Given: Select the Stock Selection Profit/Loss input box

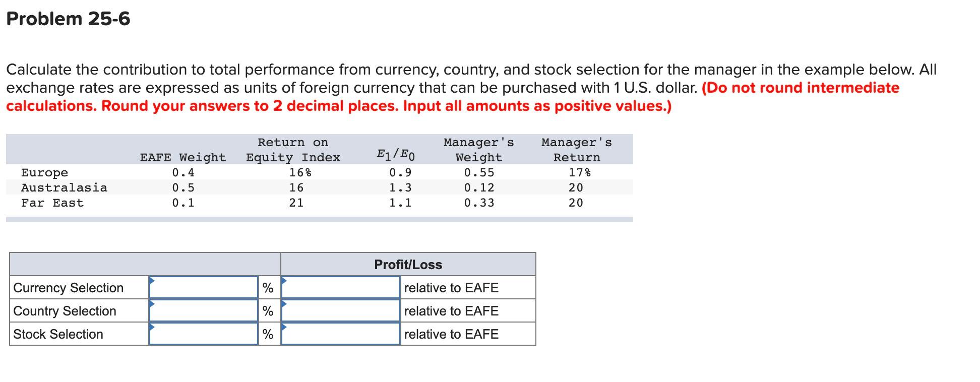Looking at the screenshot, I should [x=340, y=334].
